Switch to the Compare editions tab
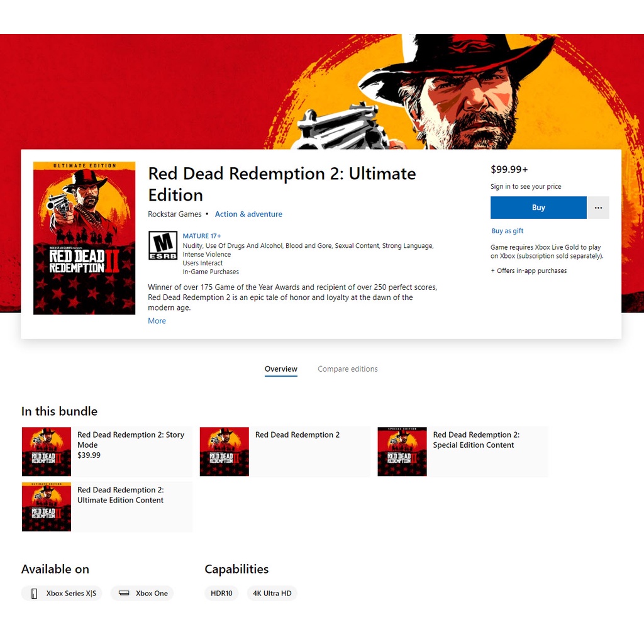The height and width of the screenshot is (644, 644). tap(347, 369)
